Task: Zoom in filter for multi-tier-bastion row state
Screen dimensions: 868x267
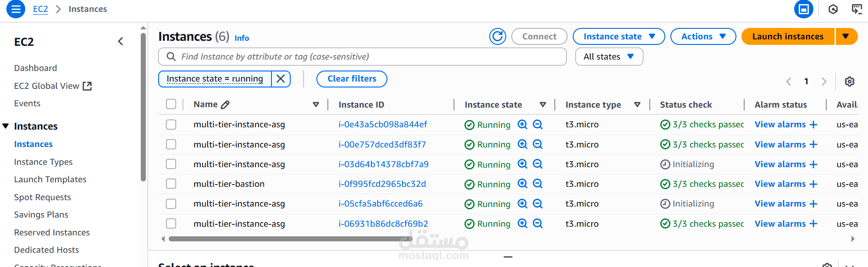Action: click(522, 184)
